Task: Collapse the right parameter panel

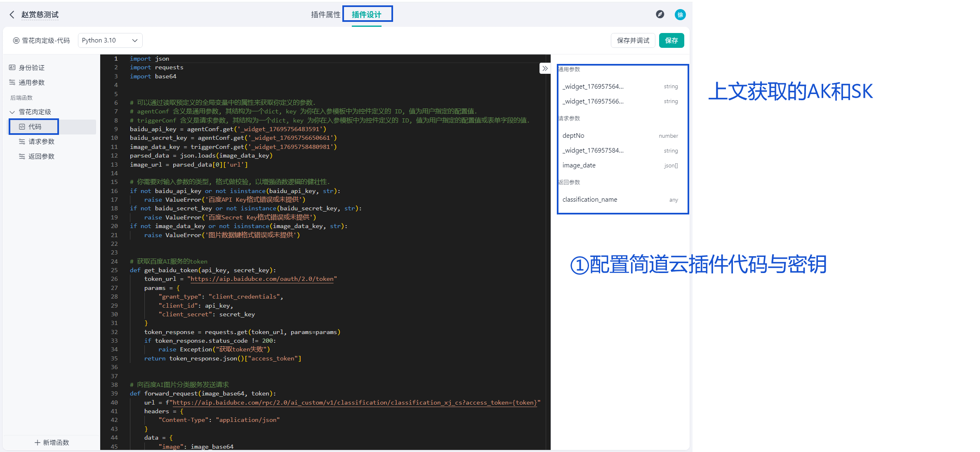Action: click(545, 68)
